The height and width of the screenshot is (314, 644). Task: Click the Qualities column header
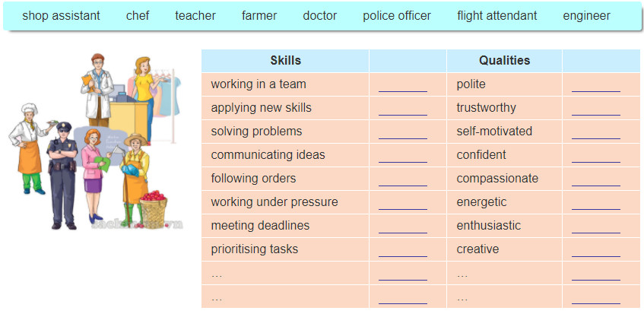click(504, 61)
